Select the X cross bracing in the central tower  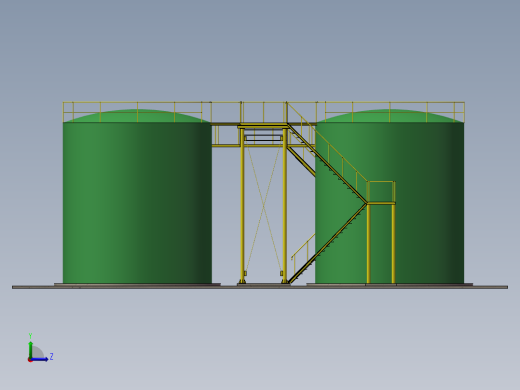pyautogui.click(x=263, y=208)
